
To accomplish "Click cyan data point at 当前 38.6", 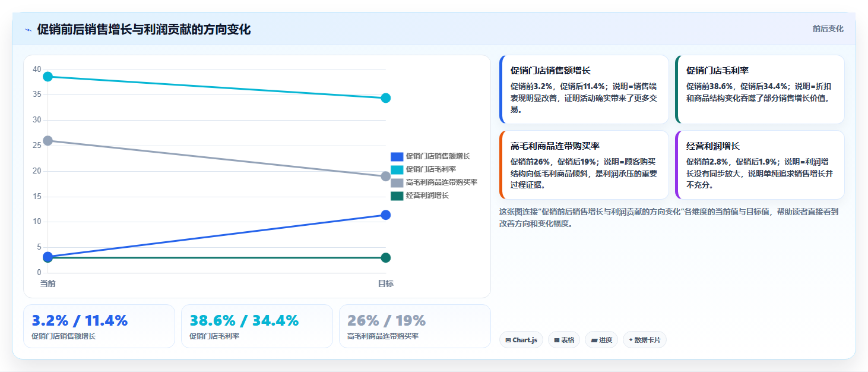I will [48, 77].
